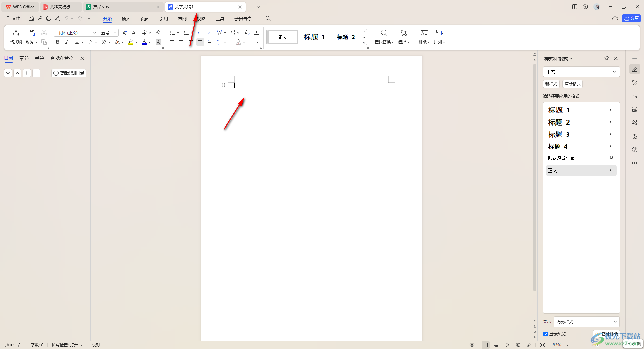Viewport: 644px width, 349px height.
Task: Decrease font size with A- icon
Action: point(134,33)
